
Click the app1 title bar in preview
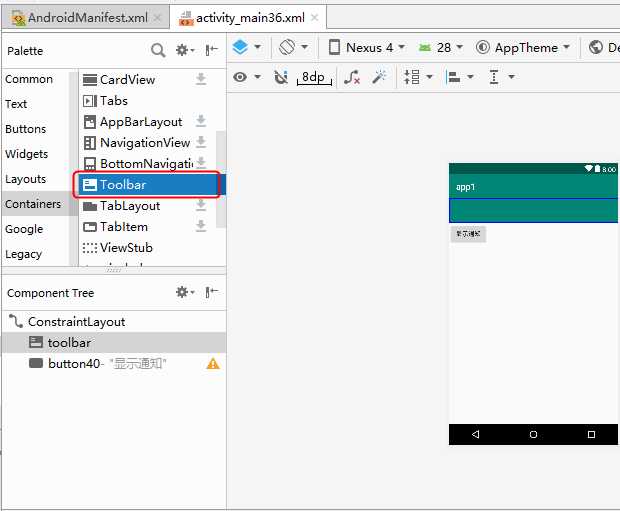(533, 186)
